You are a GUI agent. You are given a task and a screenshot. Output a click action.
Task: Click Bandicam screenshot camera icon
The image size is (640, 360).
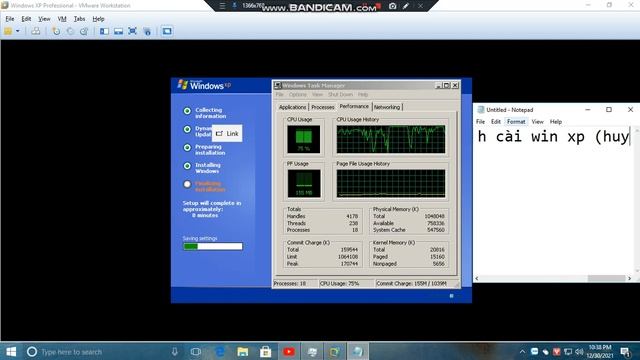pyautogui.click(x=392, y=6)
